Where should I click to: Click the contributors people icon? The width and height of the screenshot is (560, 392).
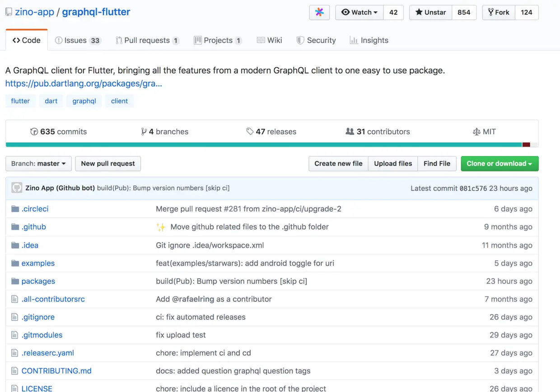pos(350,132)
